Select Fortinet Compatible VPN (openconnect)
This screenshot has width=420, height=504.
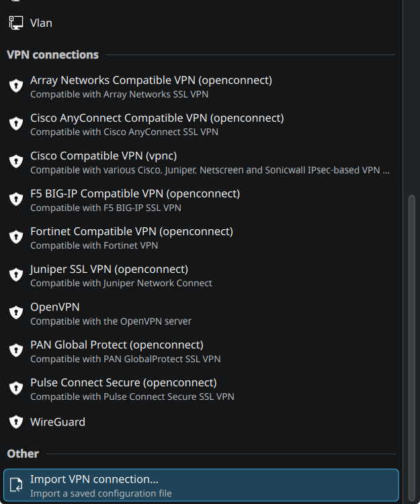tap(132, 237)
